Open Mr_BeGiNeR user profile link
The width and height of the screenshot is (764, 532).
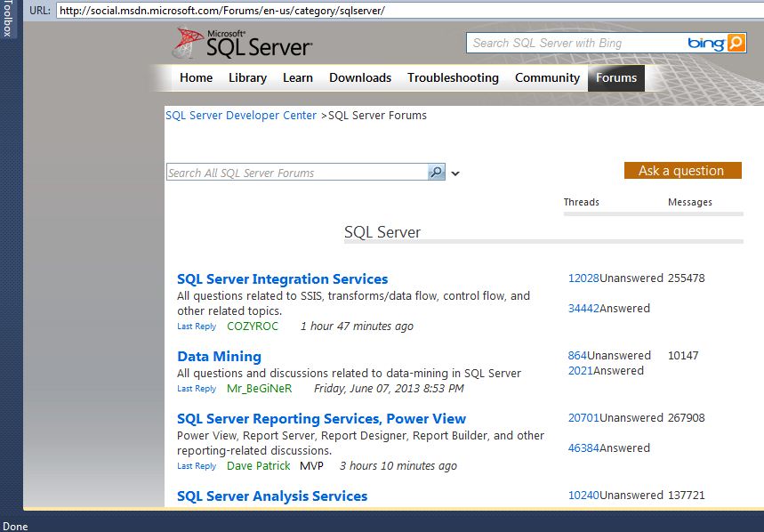click(259, 389)
